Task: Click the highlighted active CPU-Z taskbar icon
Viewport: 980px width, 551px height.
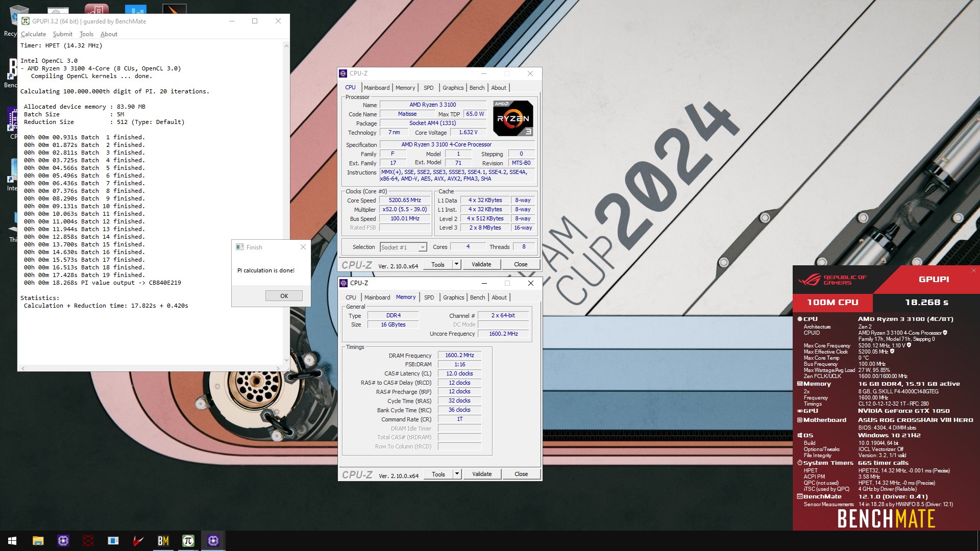Action: coord(213,541)
